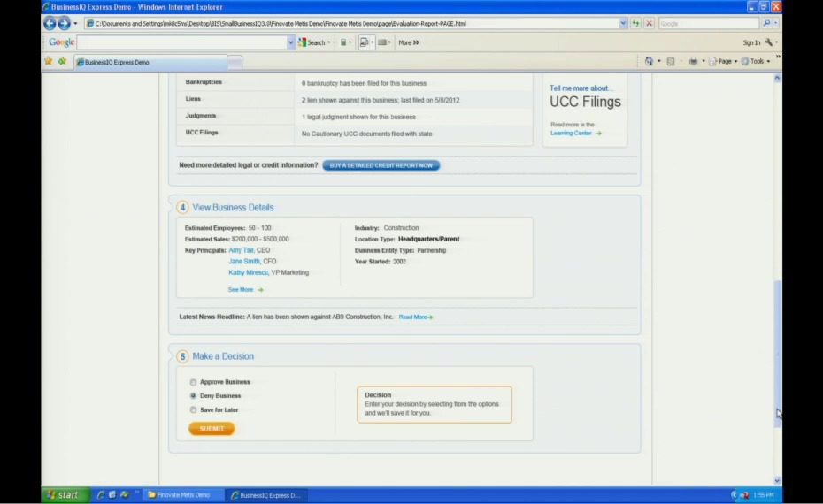The image size is (823, 504).
Task: Click the IE search magnifier icon
Action: [x=766, y=24]
